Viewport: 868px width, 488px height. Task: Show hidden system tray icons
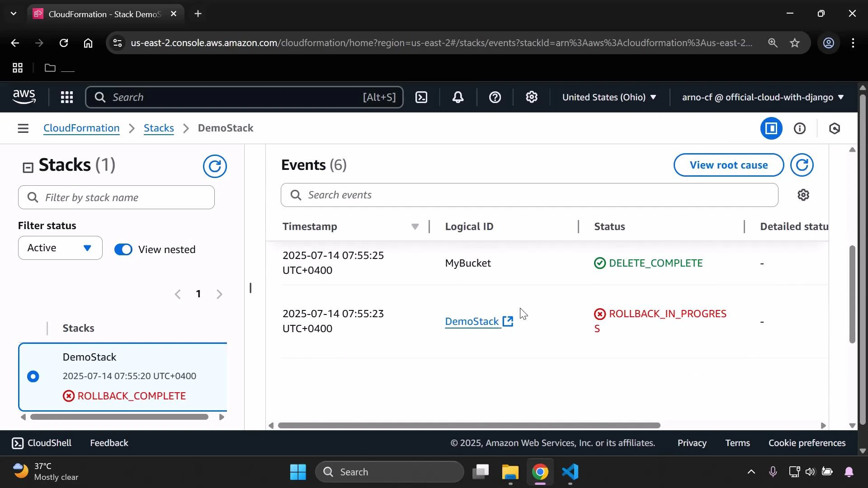751,472
